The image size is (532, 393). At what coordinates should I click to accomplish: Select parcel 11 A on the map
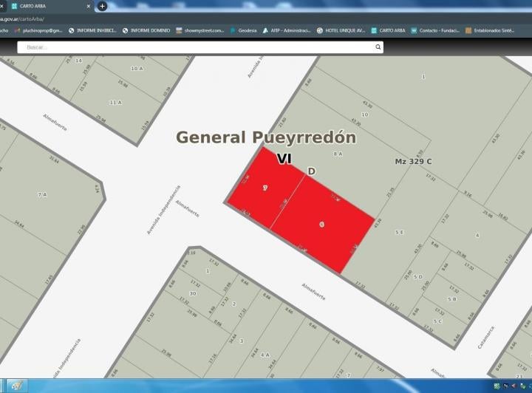115,103
